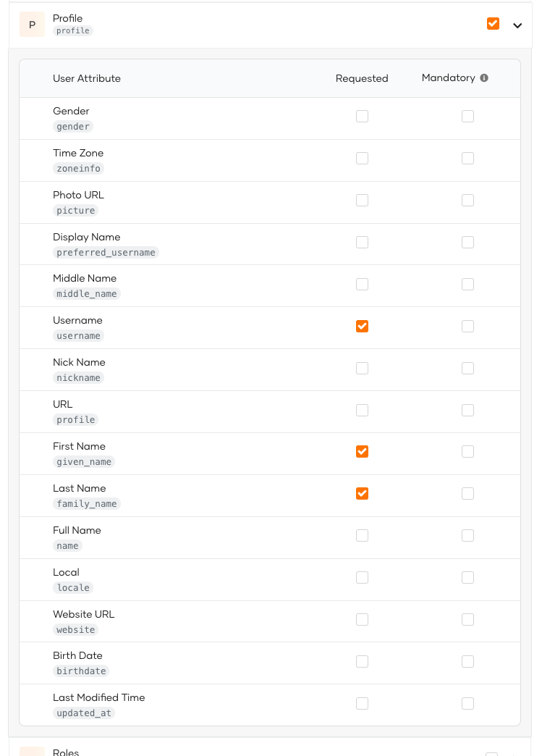Mark Username as Mandatory

pyautogui.click(x=467, y=326)
